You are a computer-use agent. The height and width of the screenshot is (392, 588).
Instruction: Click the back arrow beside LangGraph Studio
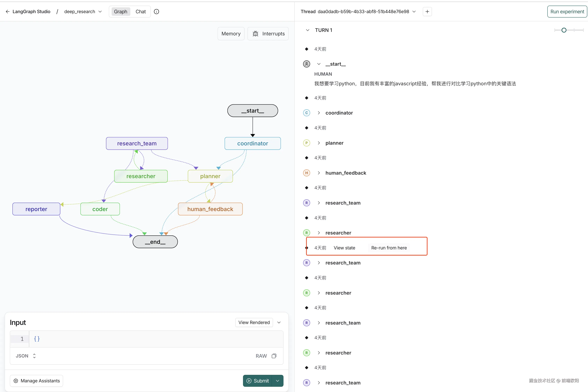point(8,12)
